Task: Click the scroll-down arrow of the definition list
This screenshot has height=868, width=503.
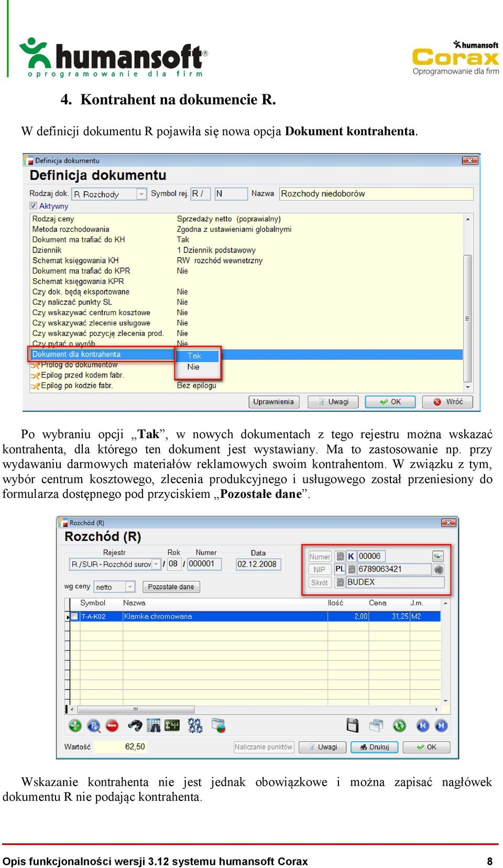Action: click(x=467, y=387)
